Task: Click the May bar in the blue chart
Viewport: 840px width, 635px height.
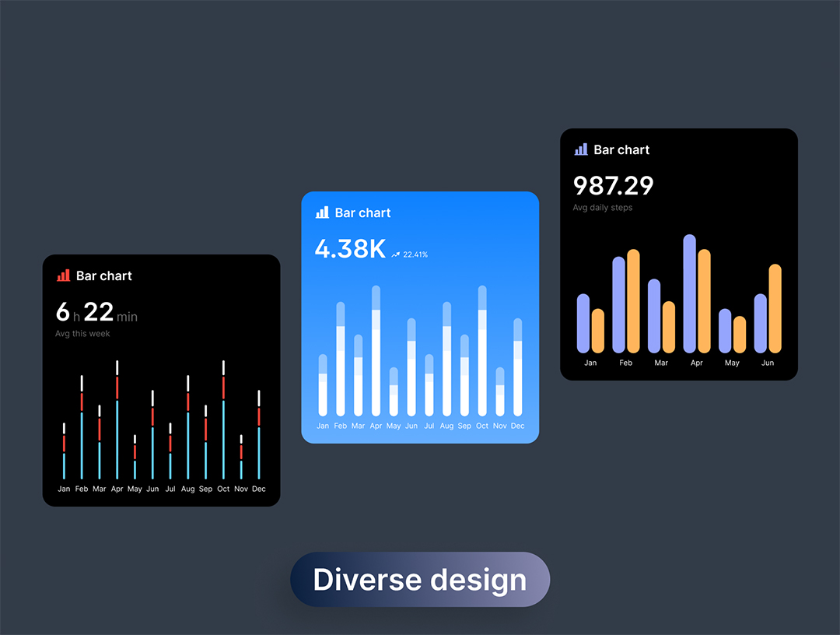Action: pos(394,392)
